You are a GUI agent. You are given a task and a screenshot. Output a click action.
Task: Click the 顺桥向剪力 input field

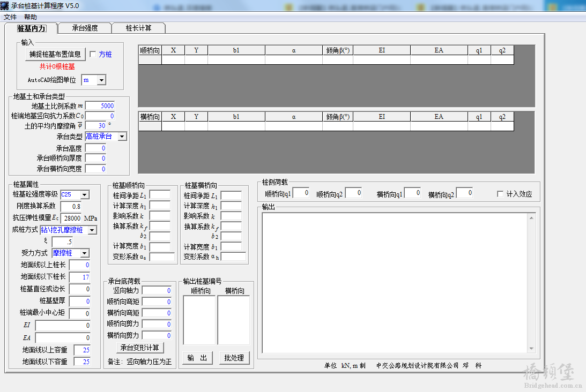(157, 324)
